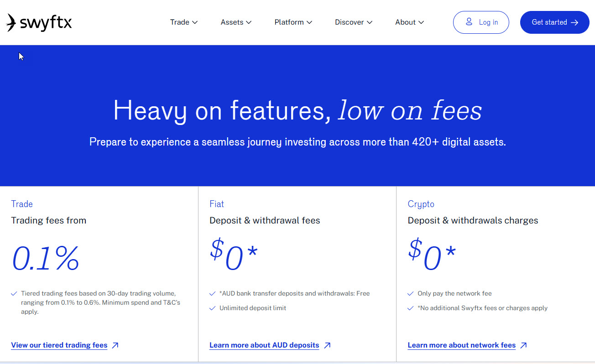Click the user icon in Log in button

(x=469, y=22)
